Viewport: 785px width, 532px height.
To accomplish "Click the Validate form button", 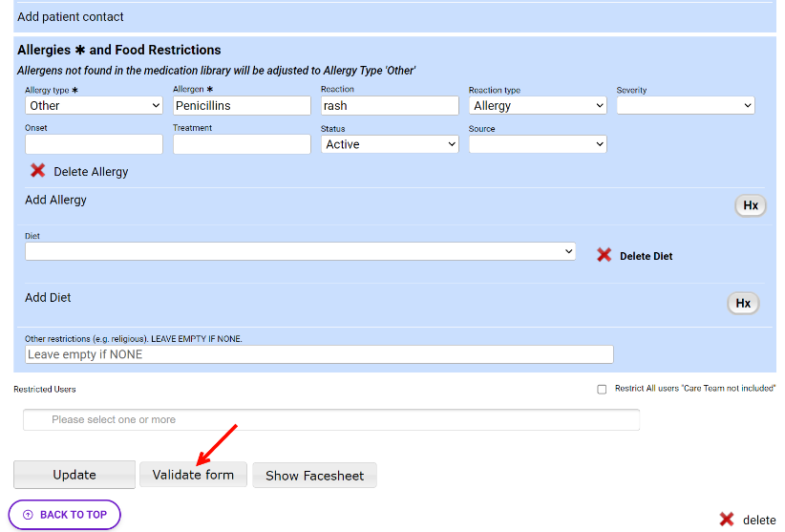I will click(193, 475).
